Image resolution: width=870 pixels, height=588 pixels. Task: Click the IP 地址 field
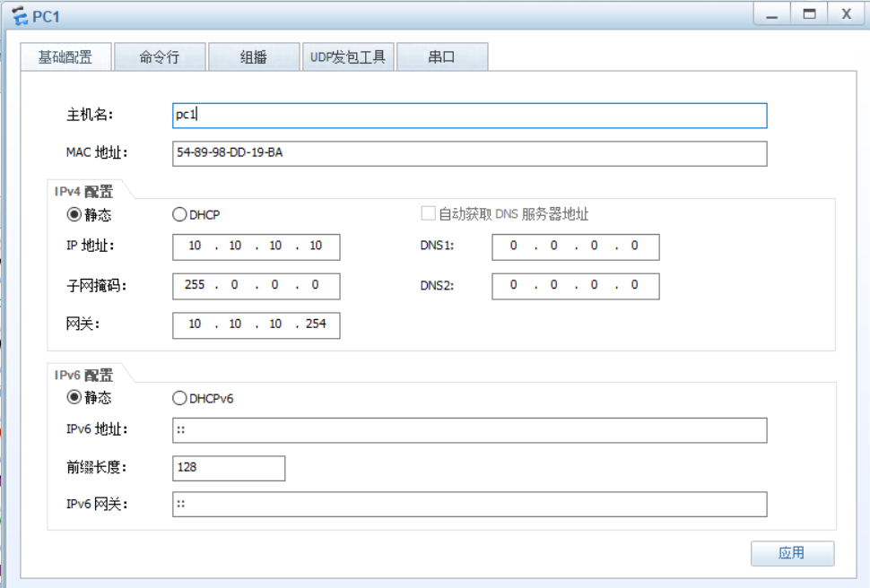pyautogui.click(x=256, y=246)
